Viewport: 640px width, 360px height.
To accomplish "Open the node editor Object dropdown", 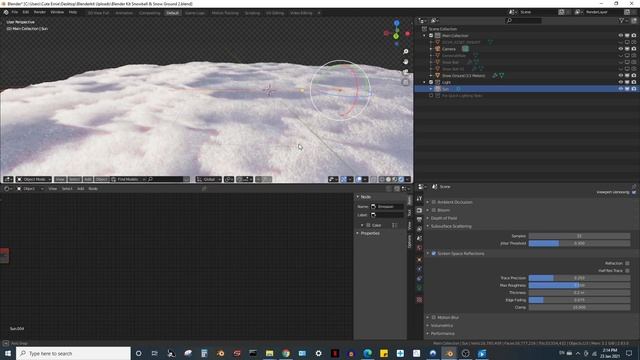I will [x=30, y=189].
